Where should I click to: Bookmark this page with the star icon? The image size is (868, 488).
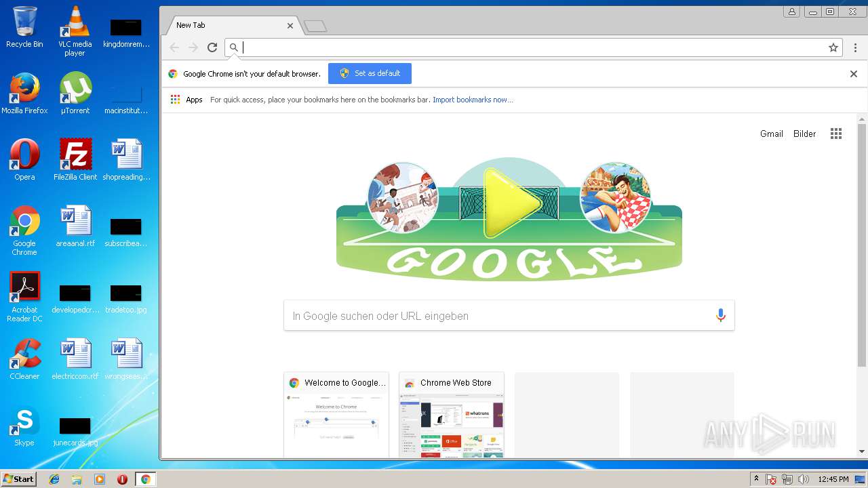833,47
